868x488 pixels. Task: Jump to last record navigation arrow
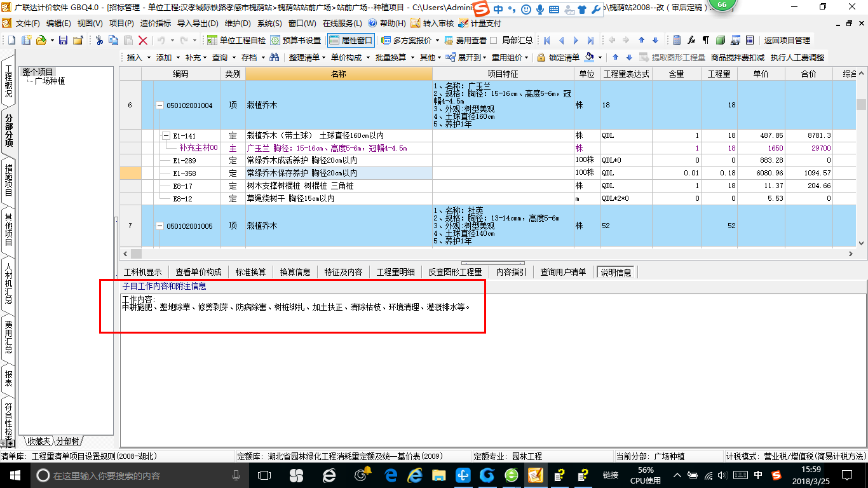point(590,40)
